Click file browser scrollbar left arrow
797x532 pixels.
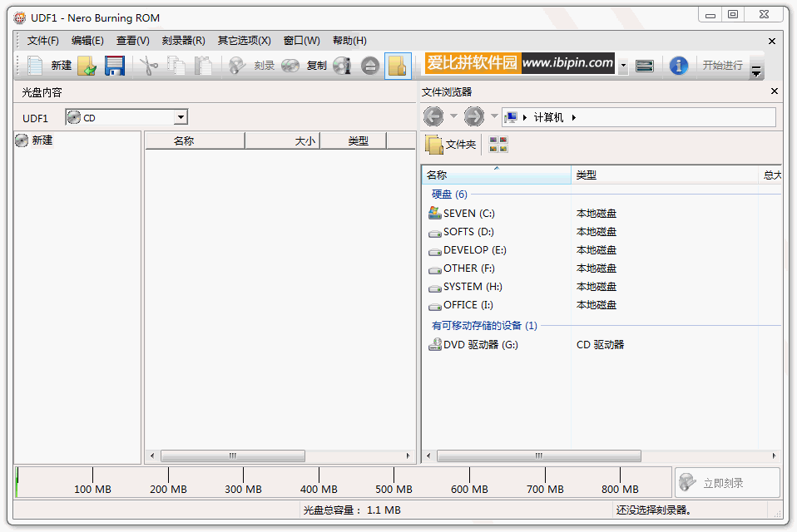pos(428,456)
